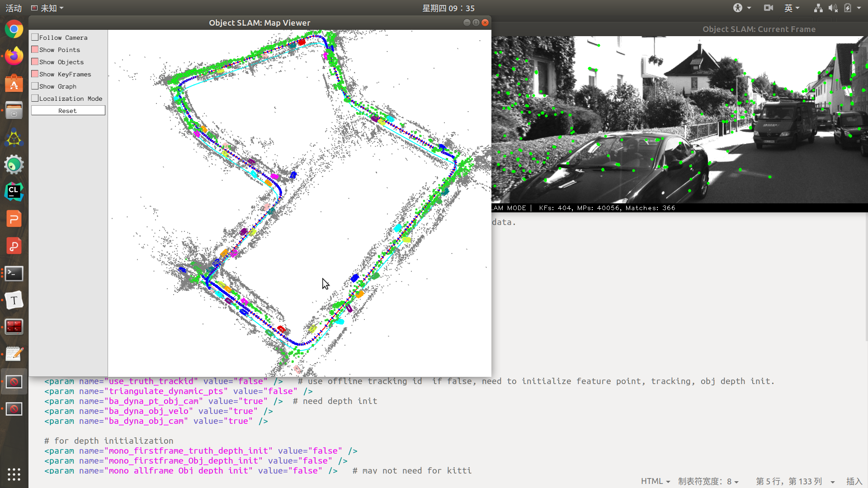Screen dimensions: 868x488
Task: Open CLion IDE from the dock
Action: point(14,192)
